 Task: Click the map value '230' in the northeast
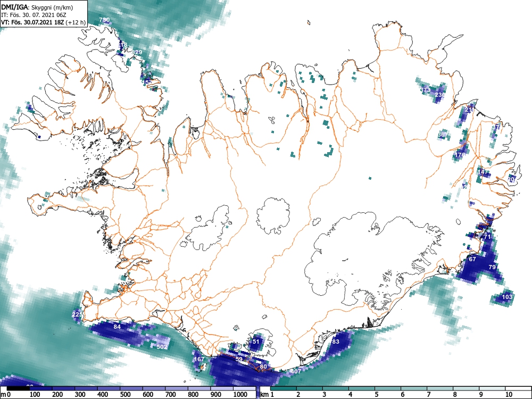tap(440, 95)
